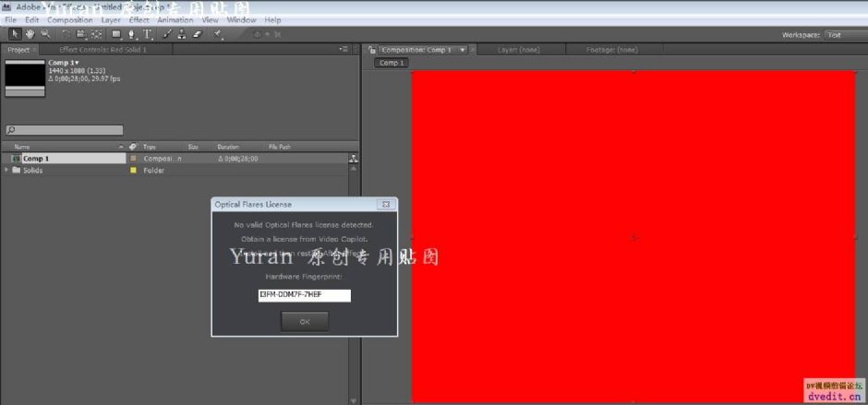The height and width of the screenshot is (405, 868).
Task: Open the Edit menu
Action: coord(32,20)
